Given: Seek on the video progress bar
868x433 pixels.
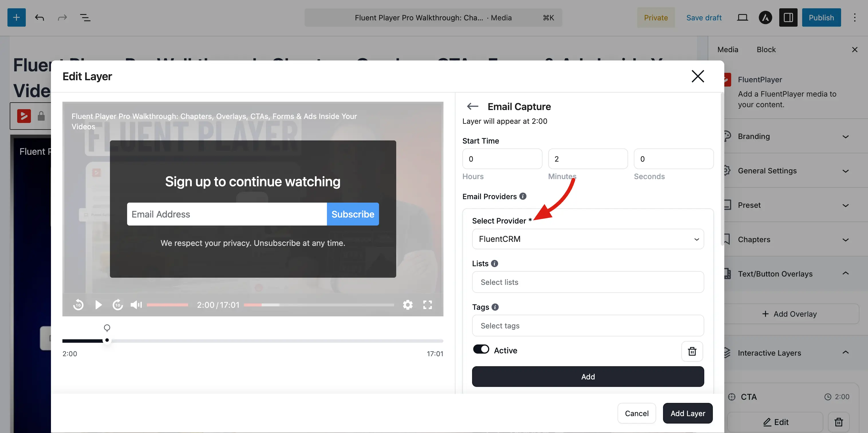Looking at the screenshot, I should tap(319, 305).
